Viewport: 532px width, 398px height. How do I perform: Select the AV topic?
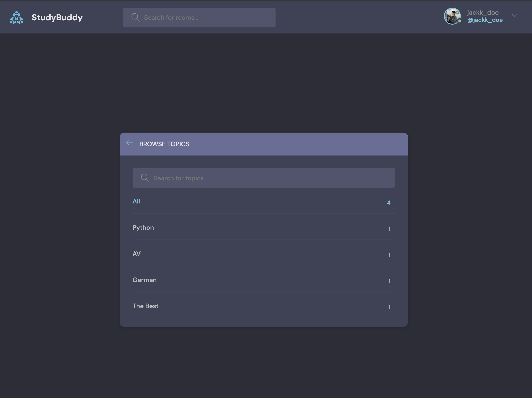137,254
